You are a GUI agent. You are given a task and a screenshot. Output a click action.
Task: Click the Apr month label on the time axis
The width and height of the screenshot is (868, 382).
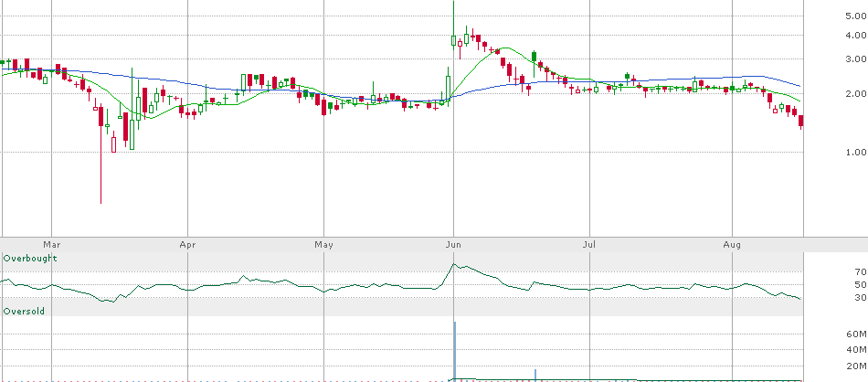coord(188,244)
